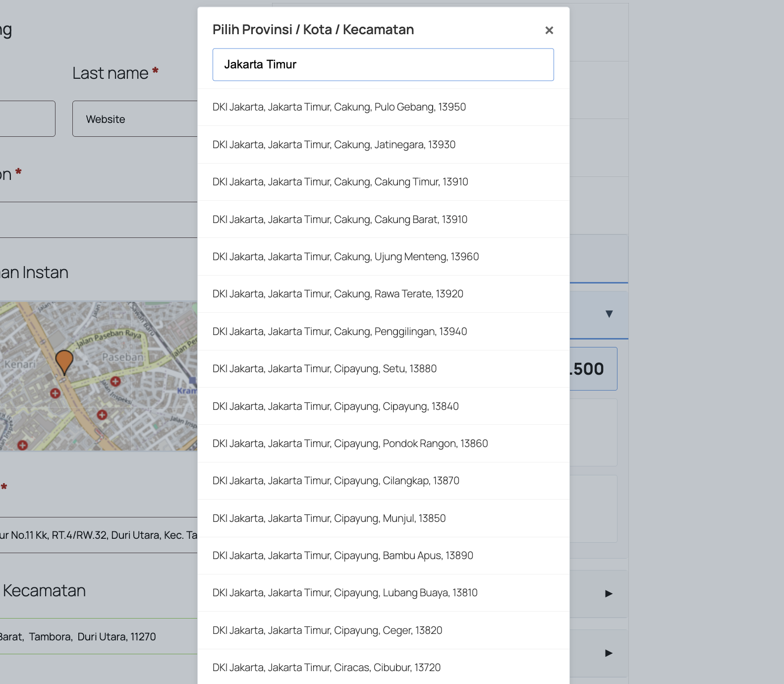784x684 pixels.
Task: Pick Cakung Barat, 13910 location
Action: (x=339, y=220)
